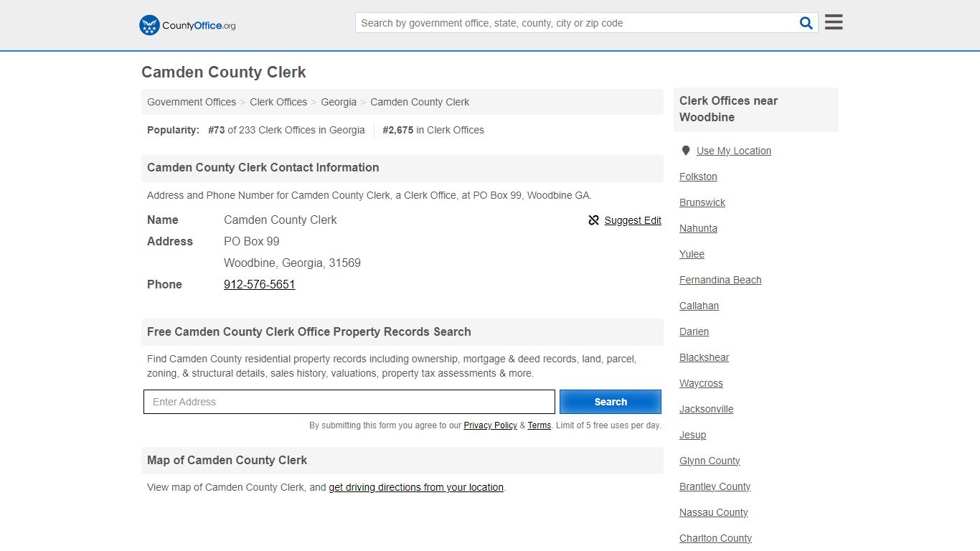
Task: Open the Privacy Policy link
Action: point(490,425)
